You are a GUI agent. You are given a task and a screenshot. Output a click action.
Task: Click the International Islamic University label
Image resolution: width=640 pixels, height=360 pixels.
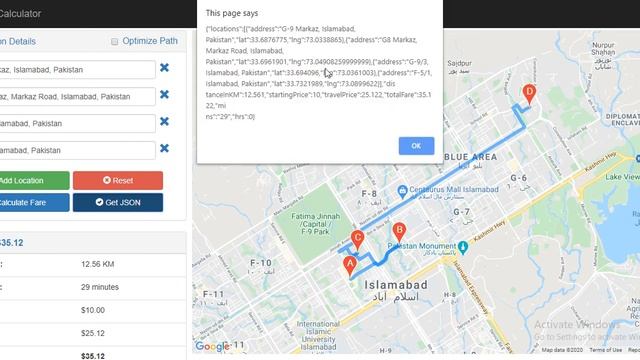[318, 336]
